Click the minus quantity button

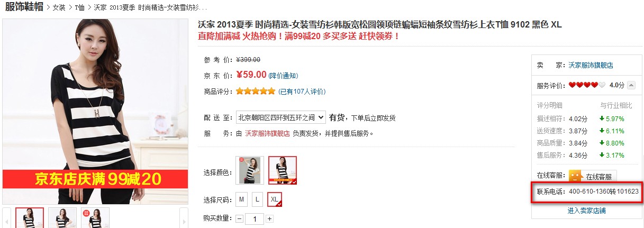240,219
